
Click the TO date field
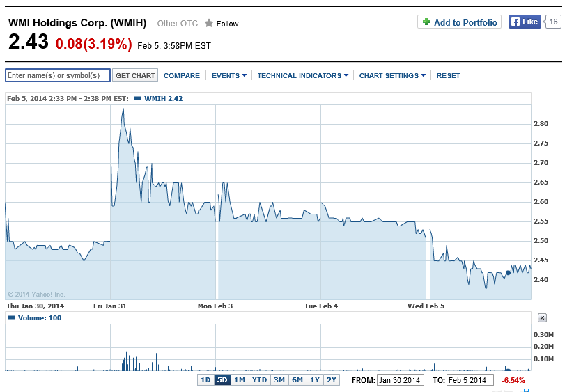coord(470,380)
